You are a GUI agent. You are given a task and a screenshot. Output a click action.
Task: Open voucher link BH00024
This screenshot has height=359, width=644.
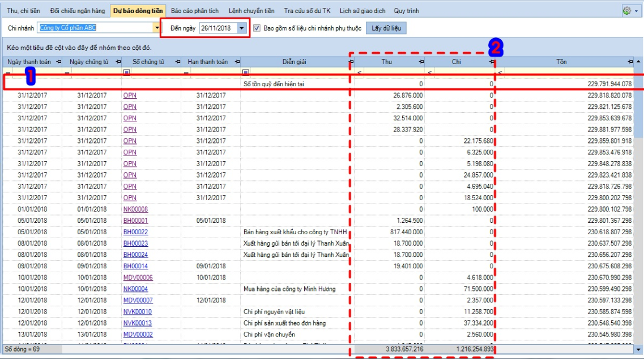pyautogui.click(x=135, y=255)
